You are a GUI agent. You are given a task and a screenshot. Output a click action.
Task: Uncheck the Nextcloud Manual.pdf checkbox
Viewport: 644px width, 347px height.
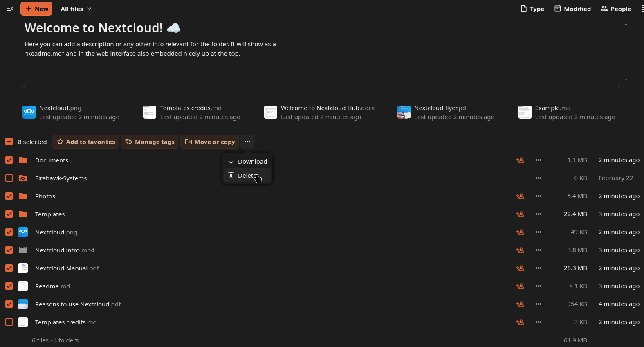click(9, 268)
